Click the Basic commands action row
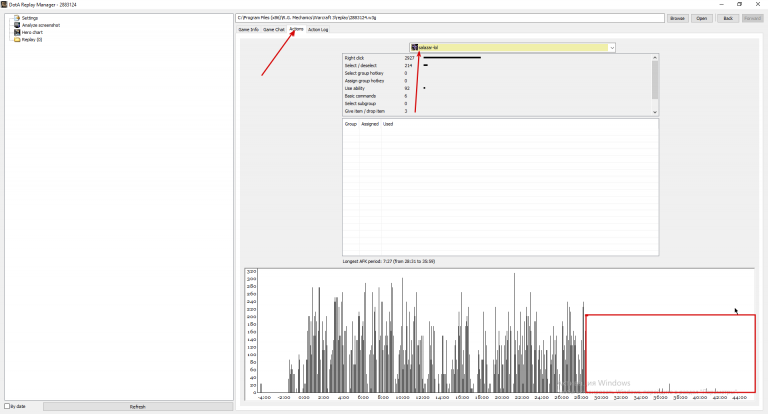The width and height of the screenshot is (768, 414). tap(497, 96)
